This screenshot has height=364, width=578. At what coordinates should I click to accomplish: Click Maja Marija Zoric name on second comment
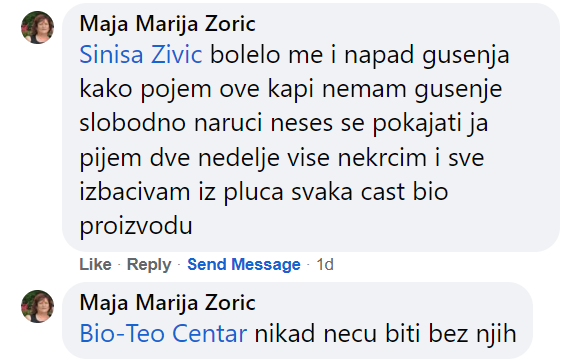168,303
